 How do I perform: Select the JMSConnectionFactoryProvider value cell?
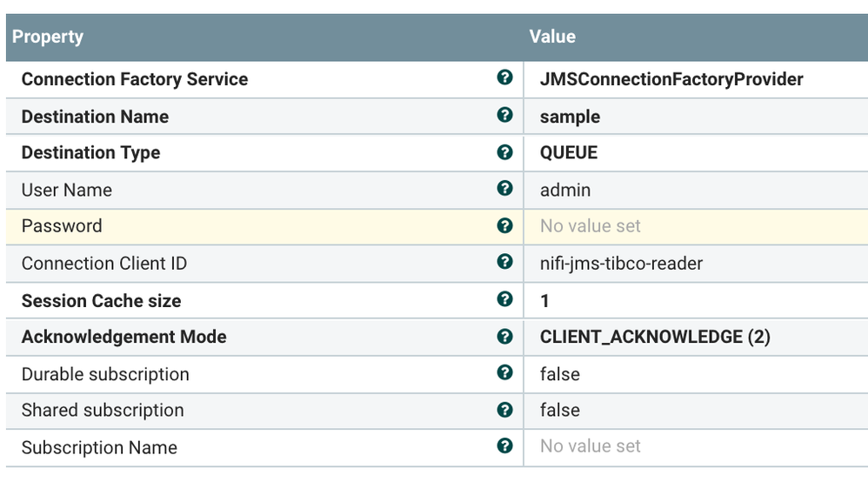click(x=671, y=79)
